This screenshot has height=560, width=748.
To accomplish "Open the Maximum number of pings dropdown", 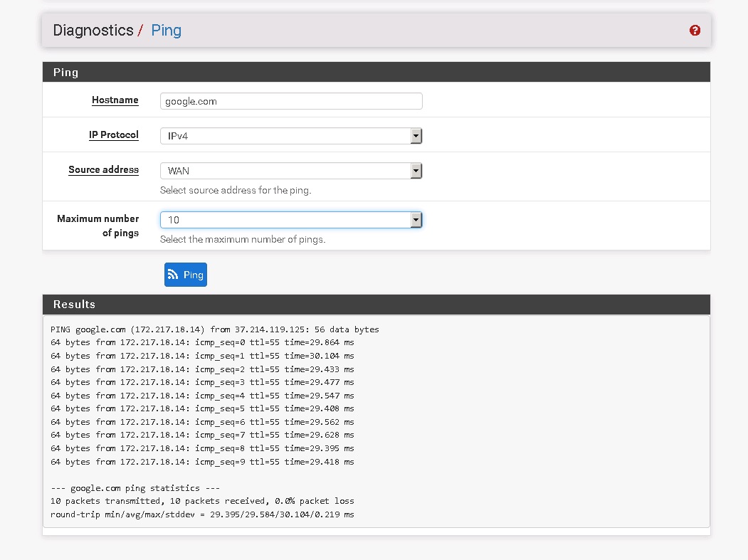I will 291,220.
